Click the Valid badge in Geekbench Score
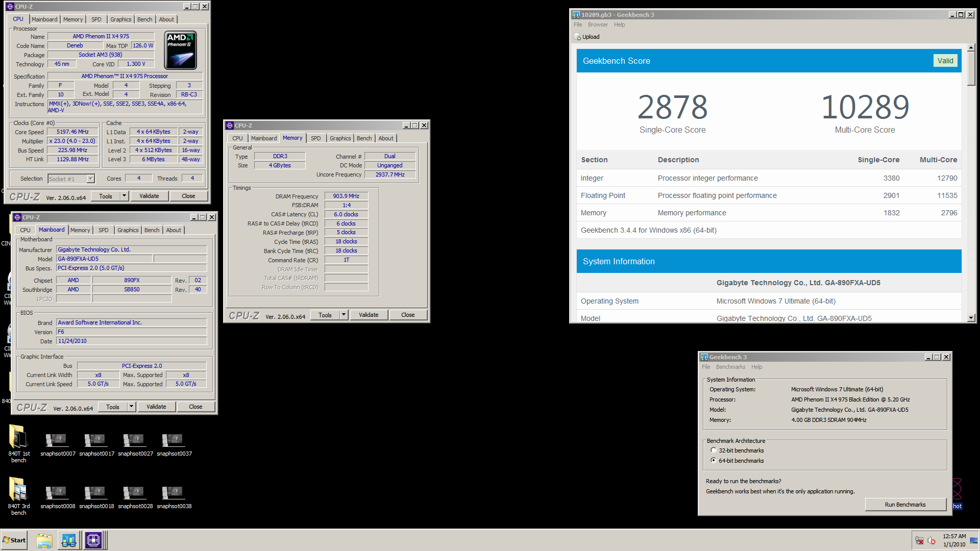The width and height of the screenshot is (980, 551). pos(945,61)
